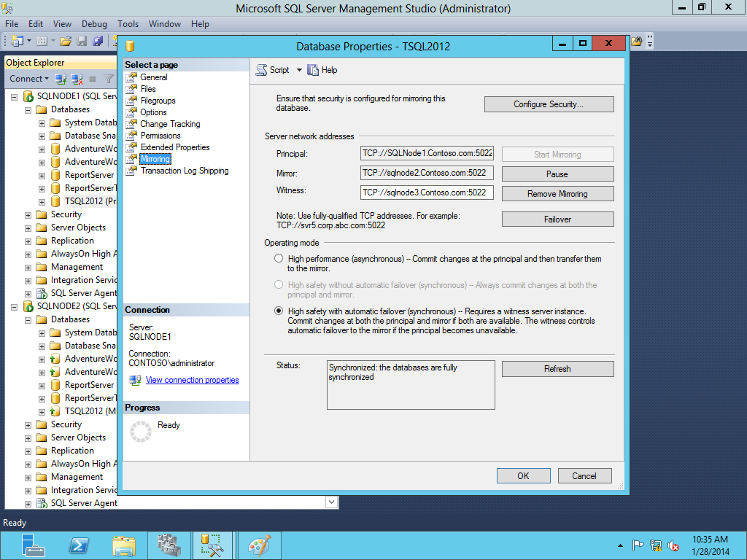Image resolution: width=747 pixels, height=560 pixels.
Task: Click scroll down arrow below Object Explorer
Action: (x=332, y=502)
